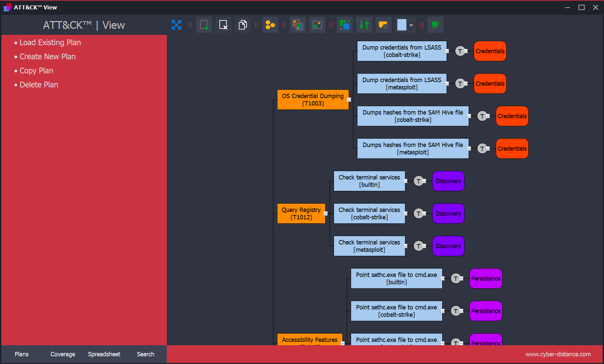Click the colored grid palette icon
Image resolution: width=604 pixels, height=364 pixels.
coord(298,25)
